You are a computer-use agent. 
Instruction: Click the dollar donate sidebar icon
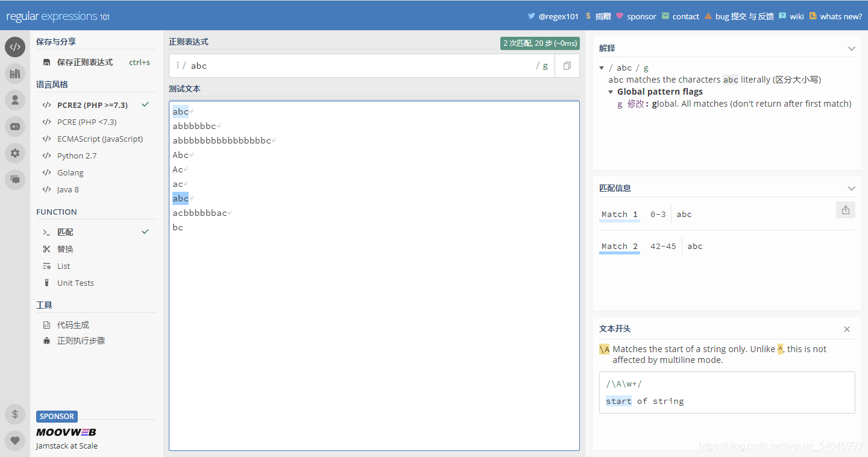click(x=15, y=414)
